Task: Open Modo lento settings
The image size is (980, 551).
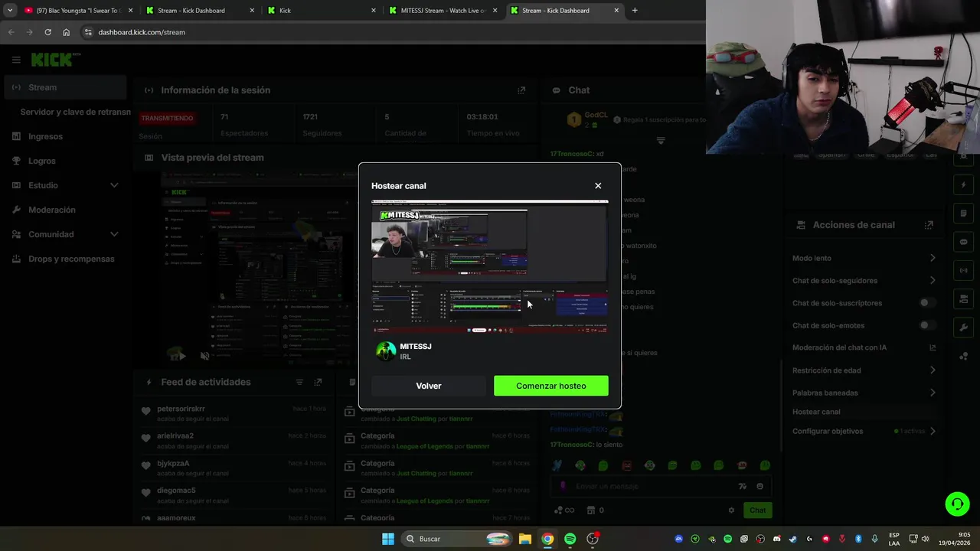Action: click(x=864, y=258)
